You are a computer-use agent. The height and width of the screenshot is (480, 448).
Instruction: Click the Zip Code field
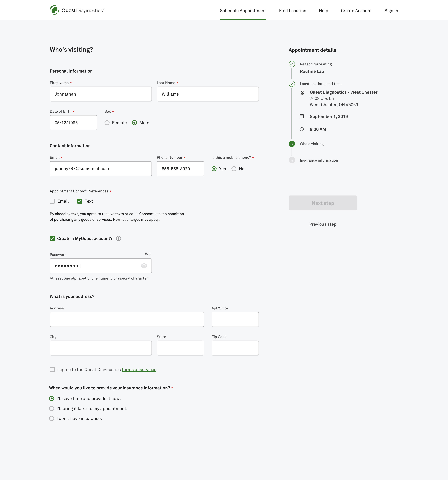[x=235, y=348]
